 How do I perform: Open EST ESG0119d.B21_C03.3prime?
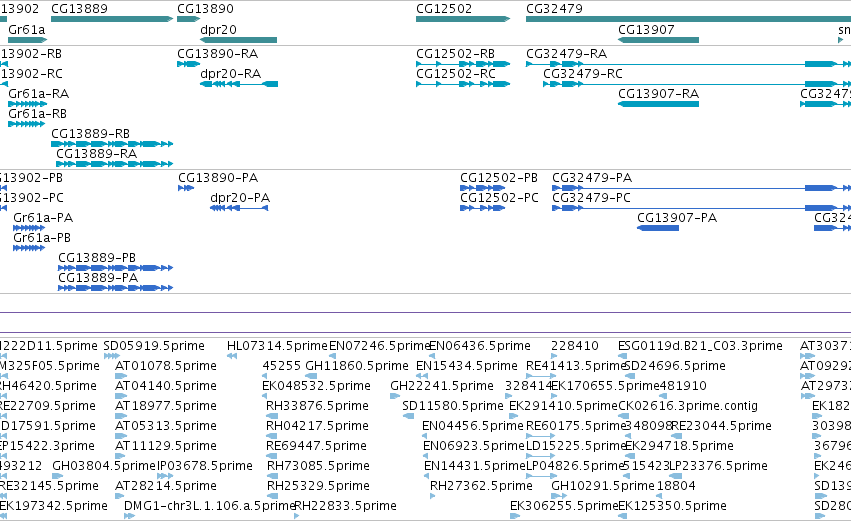[x=701, y=346]
